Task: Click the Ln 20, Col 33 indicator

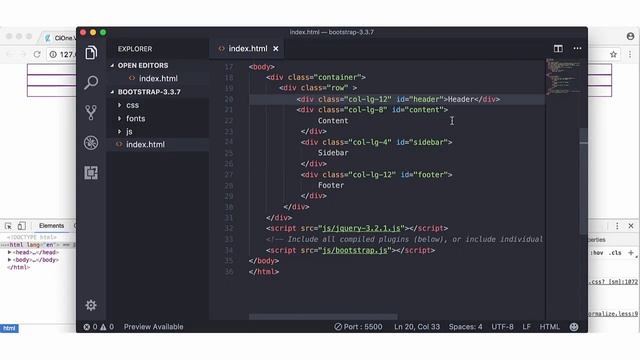Action: [417, 327]
